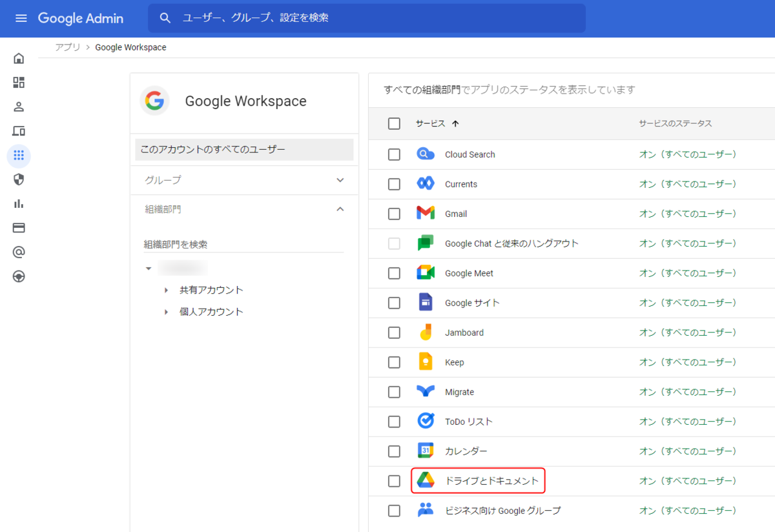Open the steering wheel icon in the sidebar

click(x=19, y=276)
